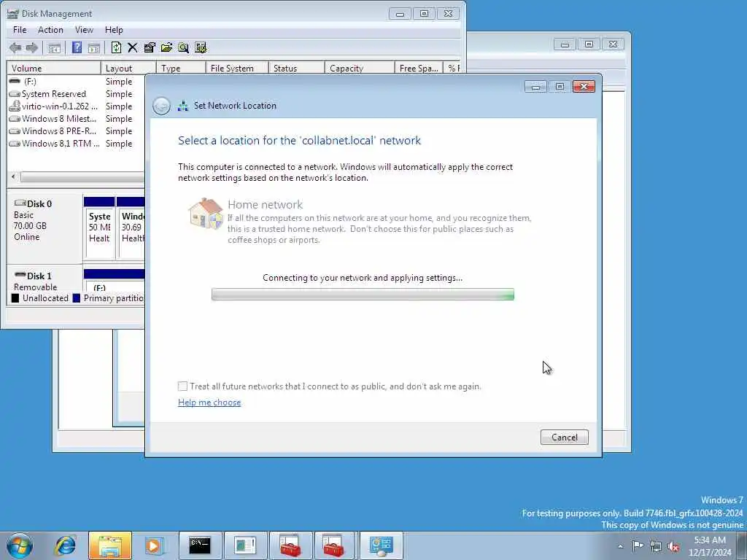The width and height of the screenshot is (747, 560).
Task: Click the green Refresh toolbar icon
Action: [116, 47]
